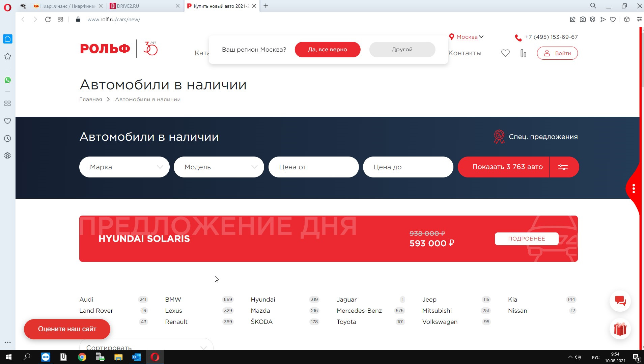The image size is (644, 364).
Task: Open a new browser tab
Action: click(266, 6)
